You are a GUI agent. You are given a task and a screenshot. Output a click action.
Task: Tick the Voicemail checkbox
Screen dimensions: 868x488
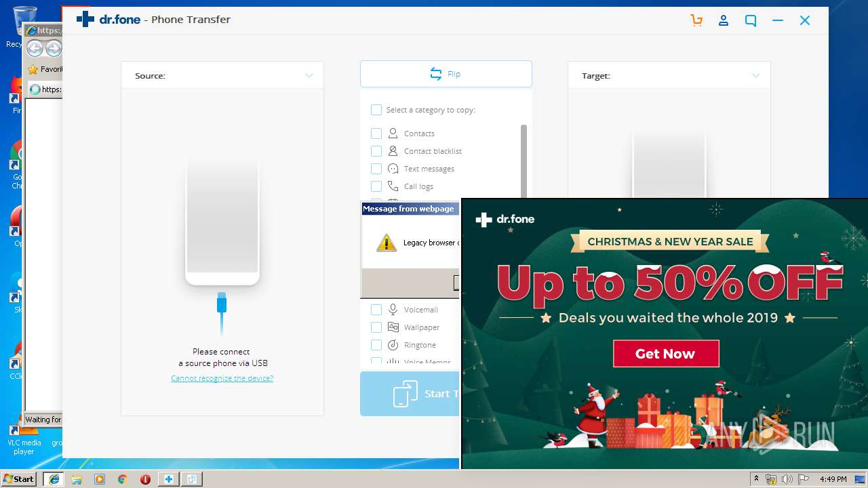click(376, 310)
